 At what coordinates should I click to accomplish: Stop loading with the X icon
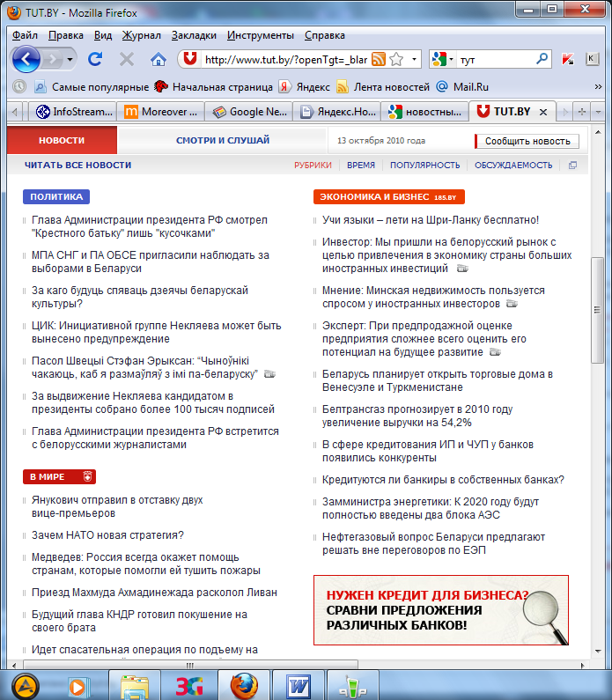pyautogui.click(x=127, y=59)
